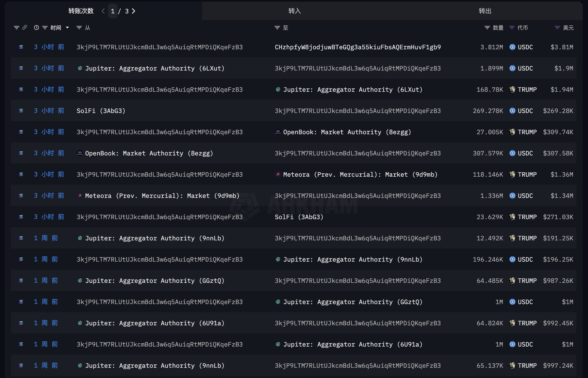Click USDC token icon in the $196.25K row
The image size is (588, 378).
[512, 259]
